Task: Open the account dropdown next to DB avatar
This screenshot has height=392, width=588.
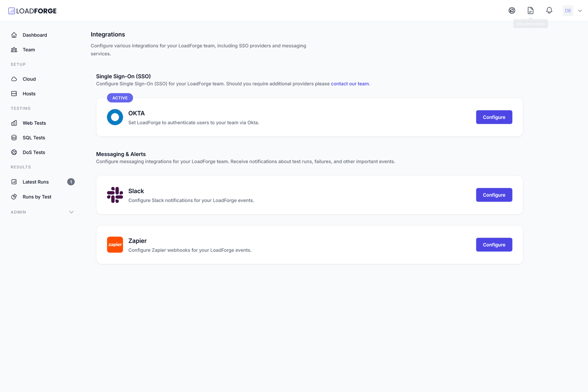Action: [580, 10]
